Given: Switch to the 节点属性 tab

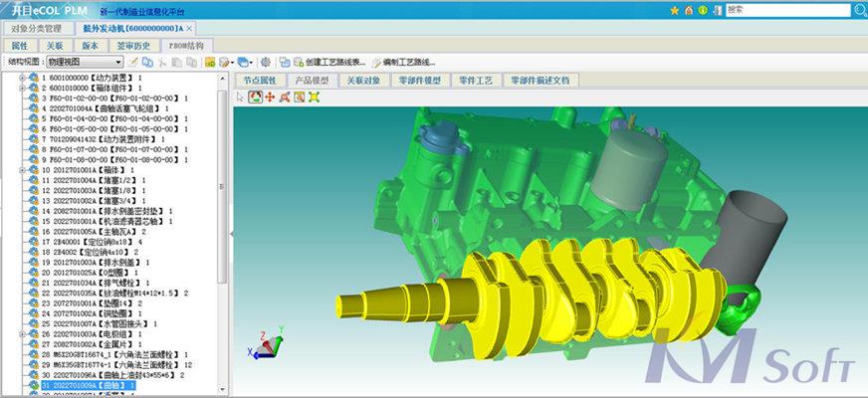Looking at the screenshot, I should 259,80.
